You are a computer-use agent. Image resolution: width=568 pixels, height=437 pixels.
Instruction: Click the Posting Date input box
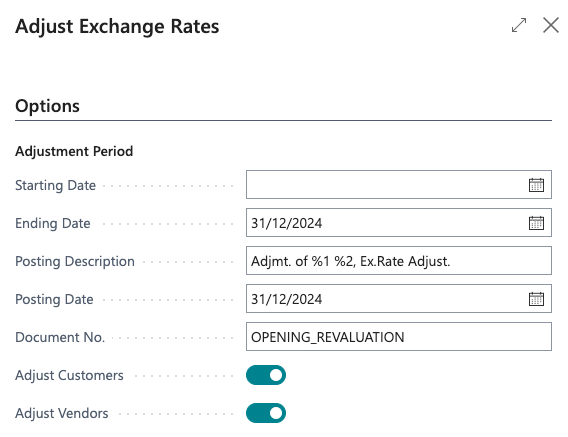tap(386, 299)
